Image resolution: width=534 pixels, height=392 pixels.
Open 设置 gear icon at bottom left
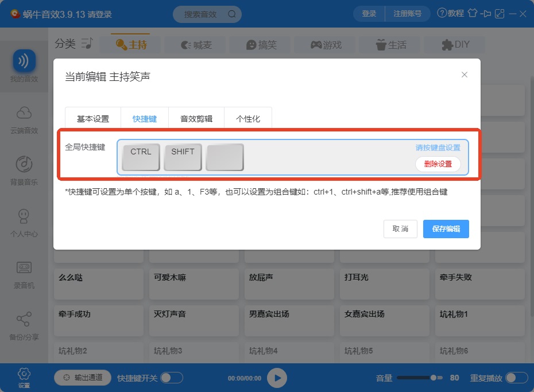tap(24, 374)
